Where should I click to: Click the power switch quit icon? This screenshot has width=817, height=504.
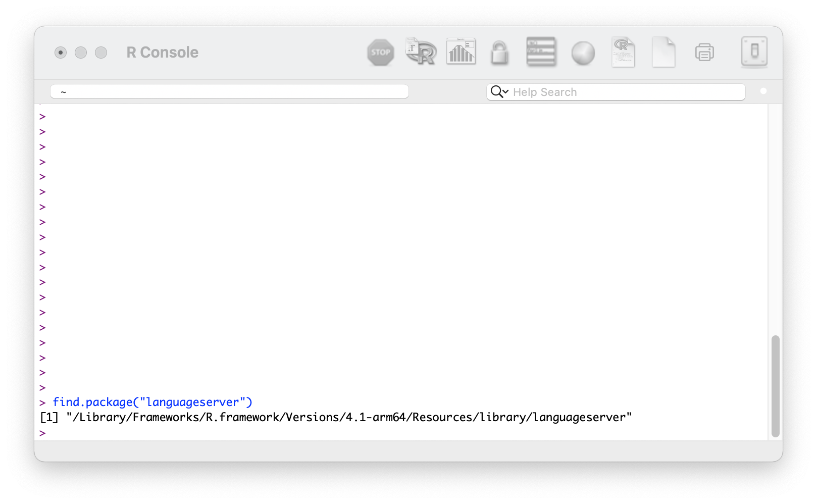coord(754,52)
